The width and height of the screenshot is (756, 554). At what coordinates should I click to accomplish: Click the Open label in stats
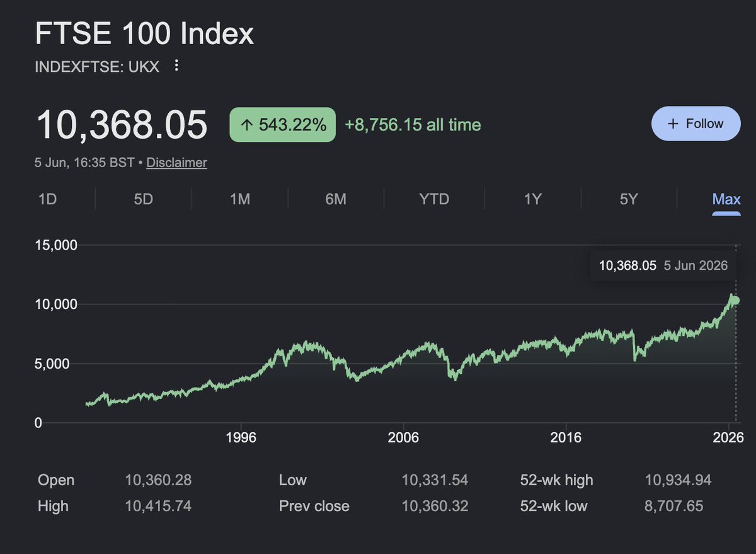point(56,480)
